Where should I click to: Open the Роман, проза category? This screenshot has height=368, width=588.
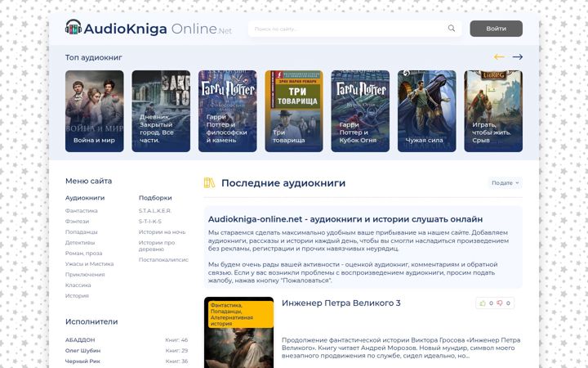click(83, 253)
